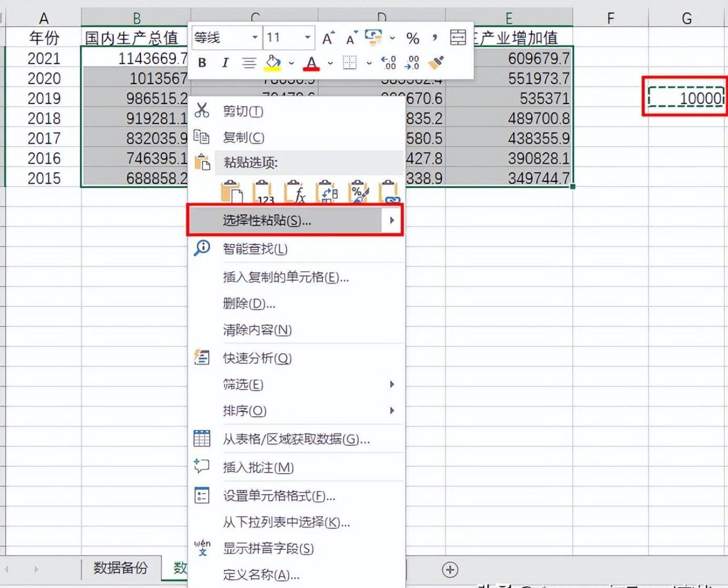Select column G header

(x=687, y=18)
